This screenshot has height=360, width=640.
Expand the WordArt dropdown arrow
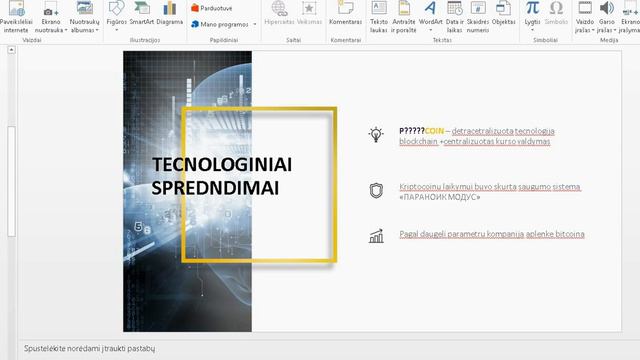tap(431, 30)
